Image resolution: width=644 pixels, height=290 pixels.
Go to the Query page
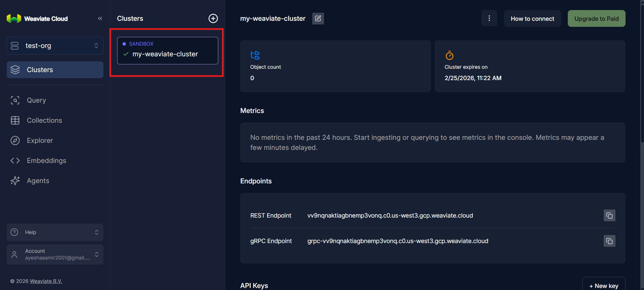point(36,100)
